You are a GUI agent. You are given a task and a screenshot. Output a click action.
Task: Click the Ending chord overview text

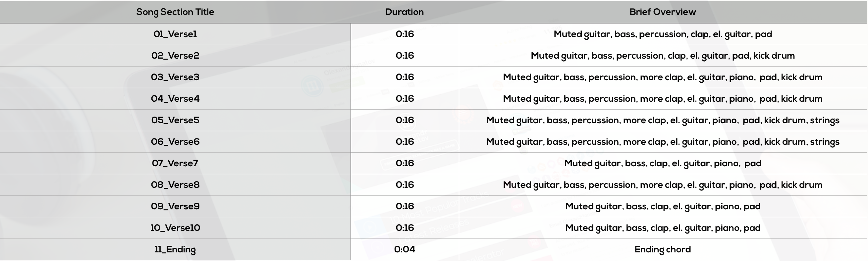coord(663,249)
